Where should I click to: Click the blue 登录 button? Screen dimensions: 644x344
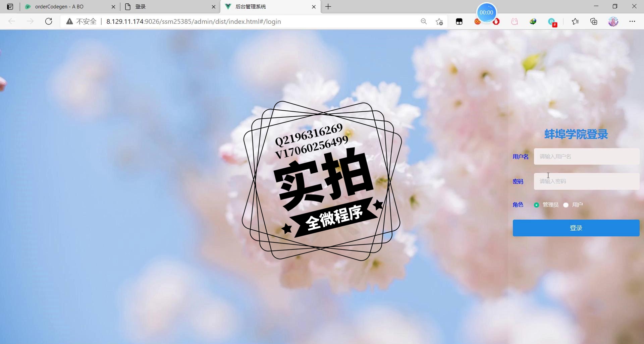[576, 228]
